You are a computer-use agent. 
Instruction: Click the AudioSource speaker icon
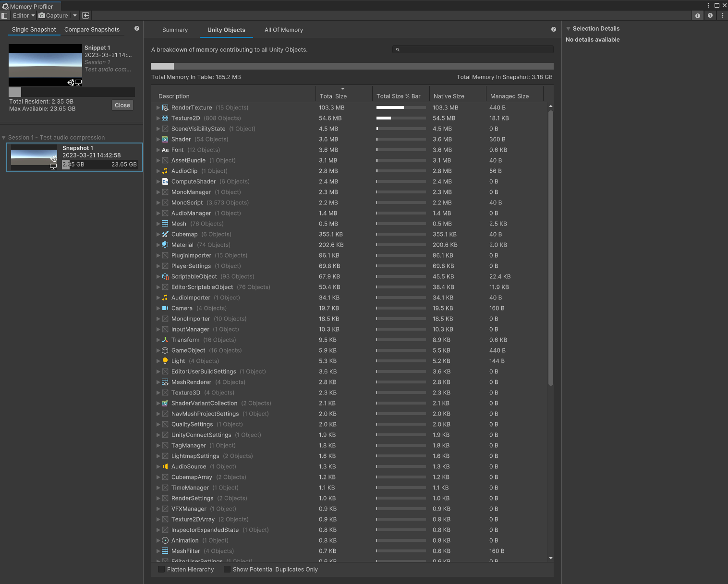[165, 467]
